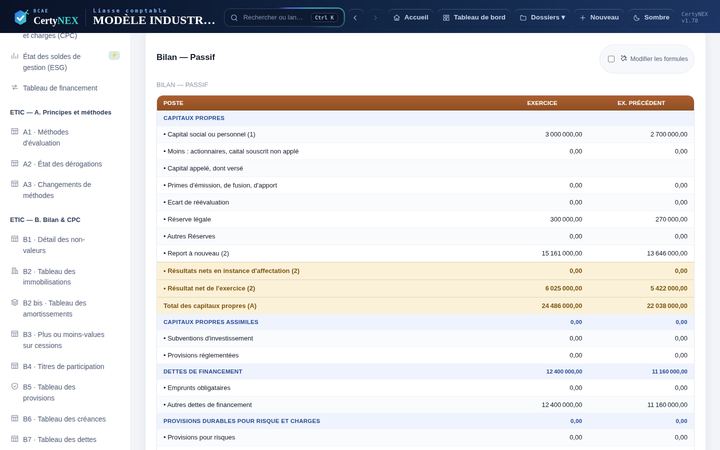Open the Dossiers dropdown menu

[542, 17]
